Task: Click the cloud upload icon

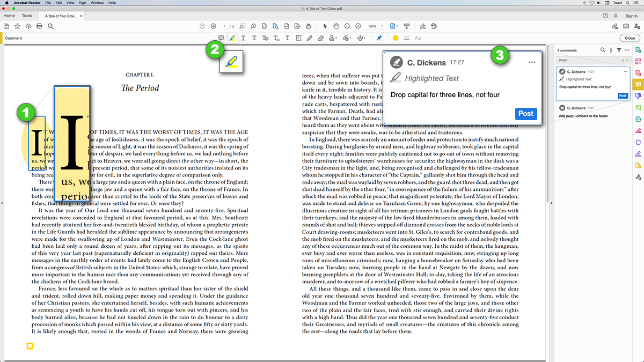Action: 28,26
